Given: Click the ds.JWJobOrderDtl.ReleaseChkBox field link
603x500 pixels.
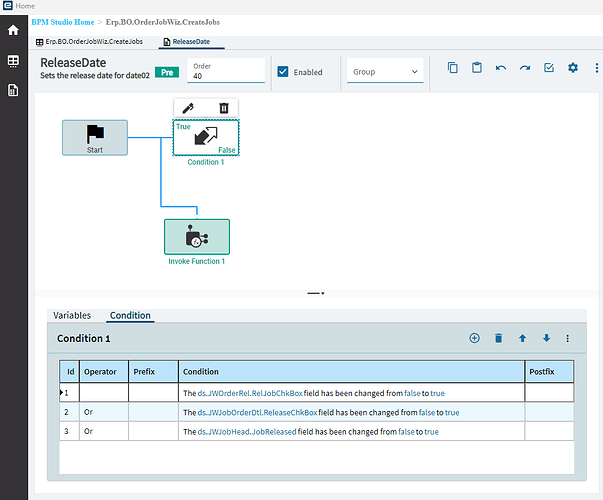Looking at the screenshot, I should pos(257,412).
